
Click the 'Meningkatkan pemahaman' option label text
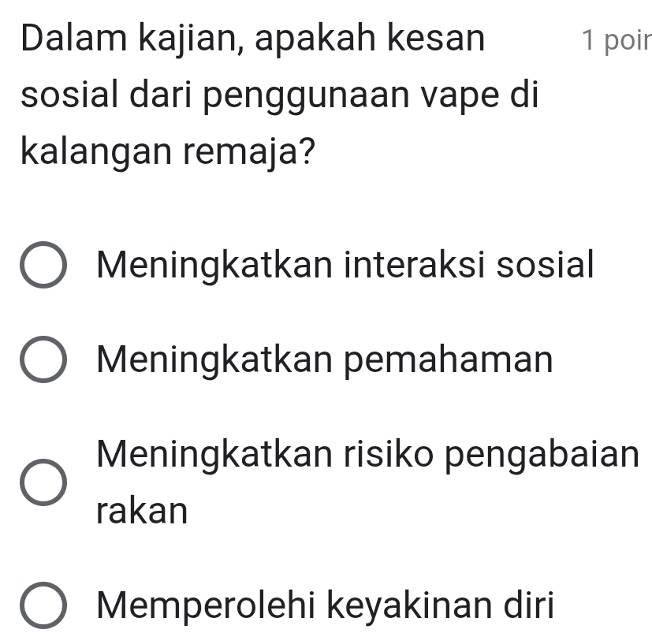(x=325, y=359)
